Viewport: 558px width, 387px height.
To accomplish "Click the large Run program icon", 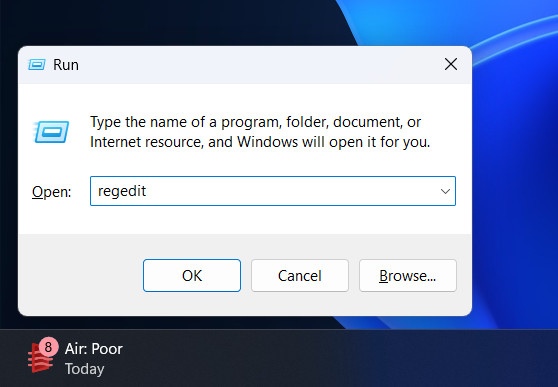I will (x=51, y=132).
